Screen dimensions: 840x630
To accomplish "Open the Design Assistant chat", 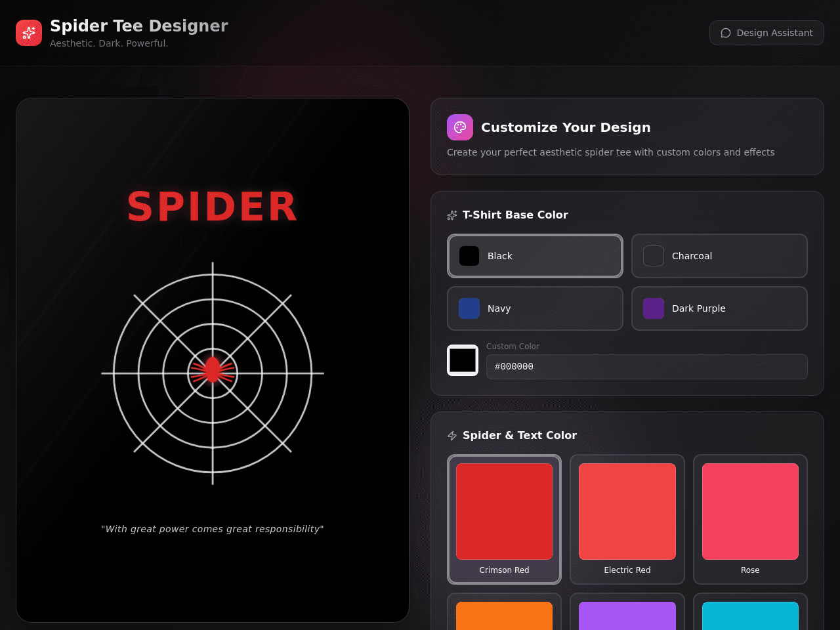I will 766,33.
